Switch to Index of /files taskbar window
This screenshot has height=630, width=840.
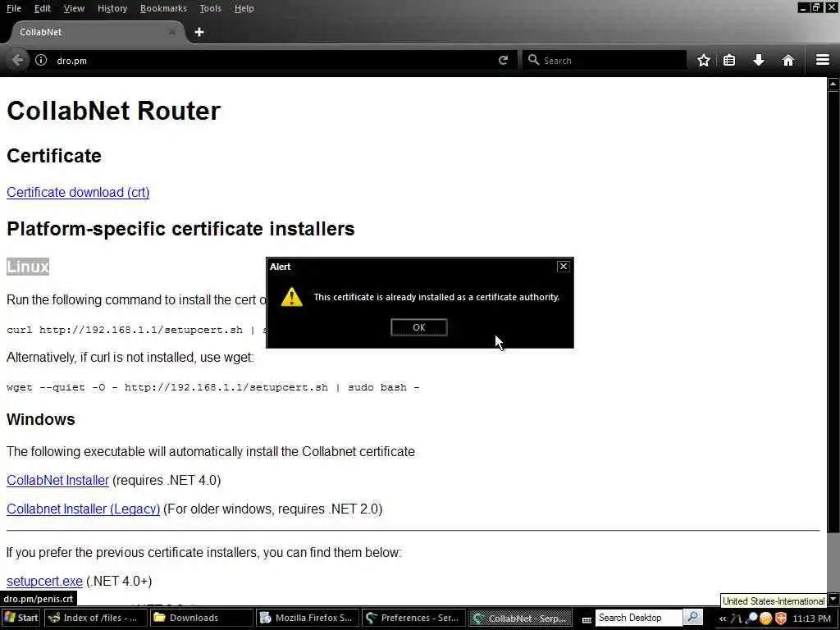point(94,618)
